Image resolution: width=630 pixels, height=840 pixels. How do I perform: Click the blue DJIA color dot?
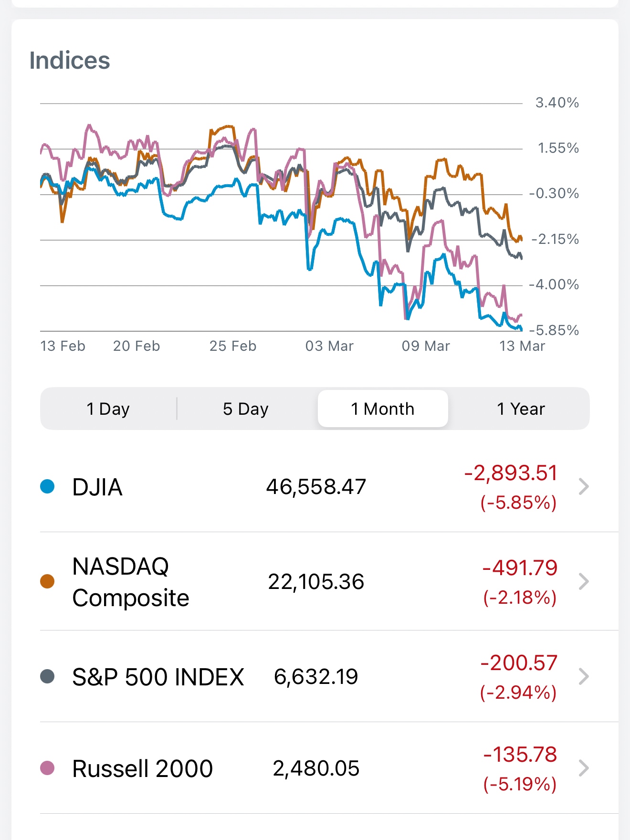pyautogui.click(x=47, y=487)
